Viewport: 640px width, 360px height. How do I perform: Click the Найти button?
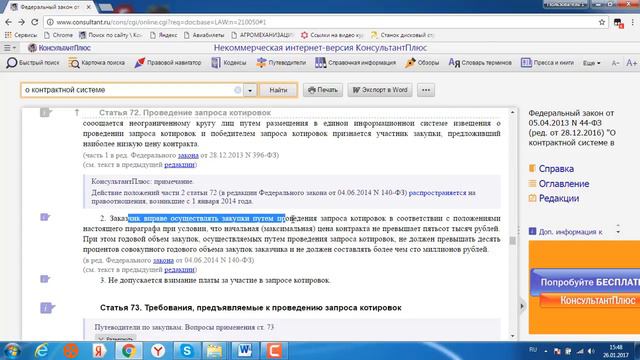[278, 90]
